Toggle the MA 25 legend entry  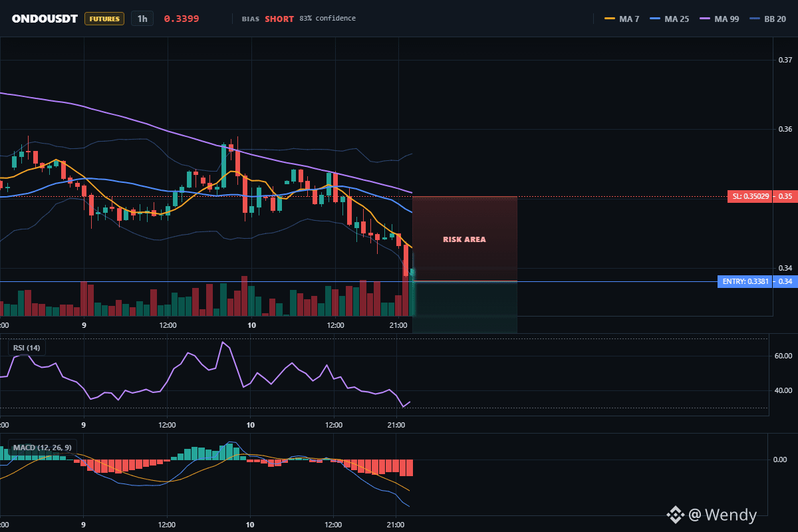click(670, 19)
